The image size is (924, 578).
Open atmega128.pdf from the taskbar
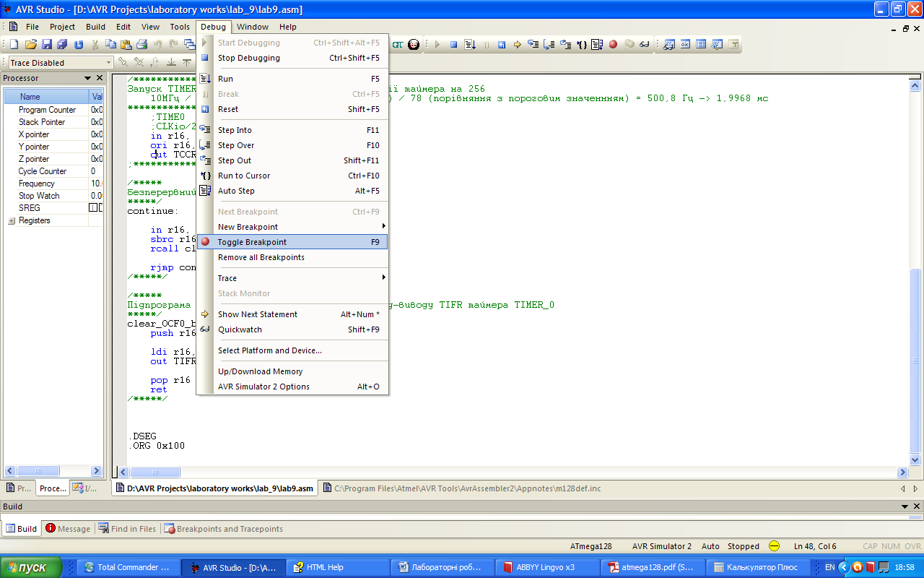coord(652,567)
